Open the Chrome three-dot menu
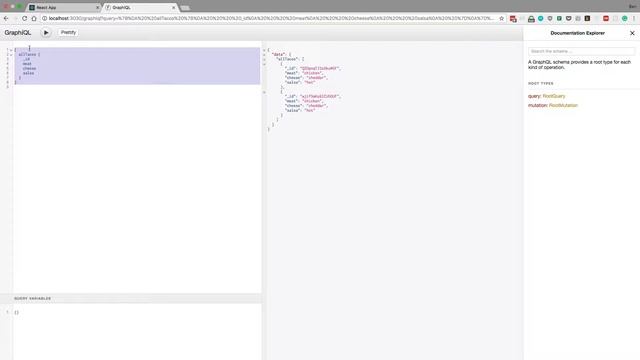This screenshot has height=360, width=640. coord(634,18)
